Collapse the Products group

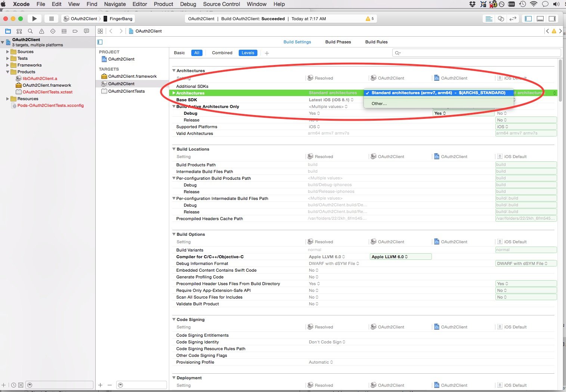coord(7,72)
